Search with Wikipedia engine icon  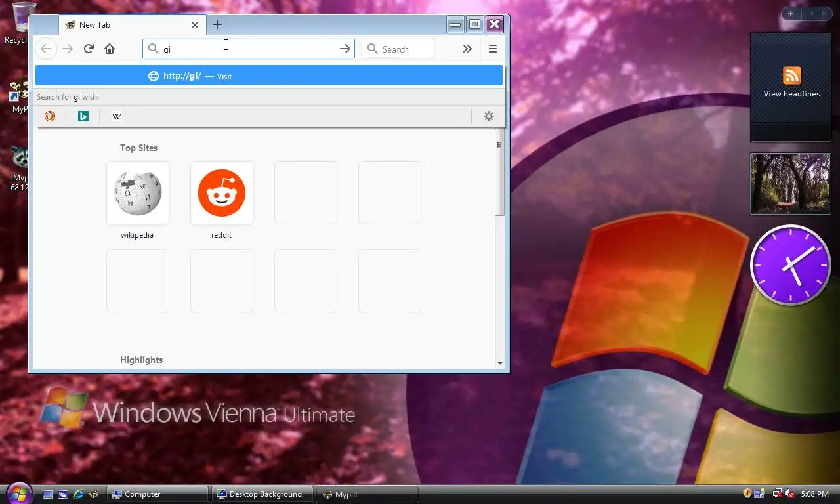click(x=117, y=116)
